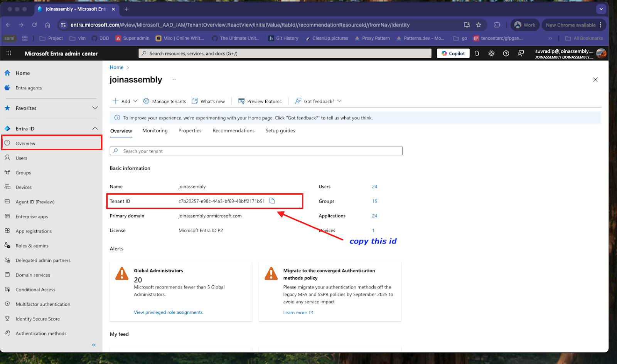This screenshot has width=617, height=364.
Task: Open the Copilot assistant
Action: [453, 54]
